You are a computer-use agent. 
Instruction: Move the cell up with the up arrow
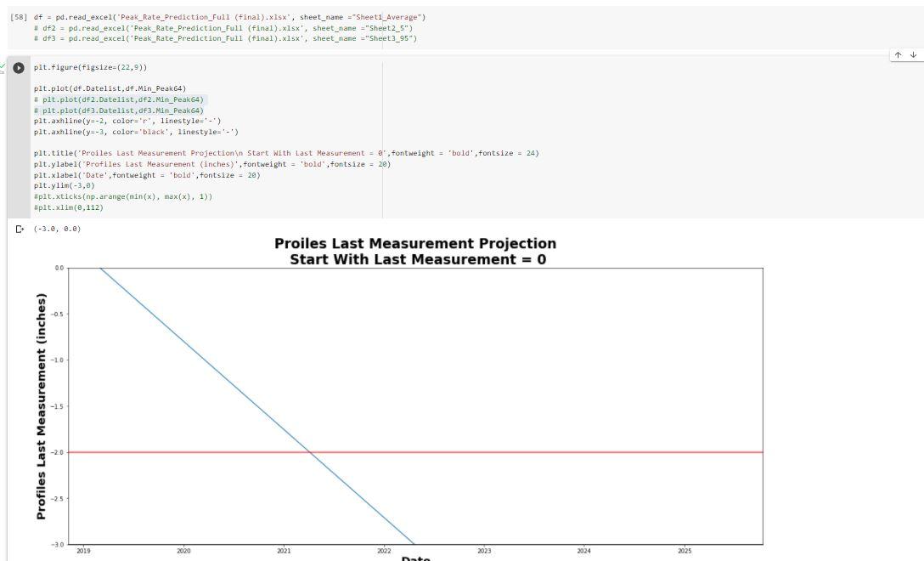pyautogui.click(x=898, y=55)
